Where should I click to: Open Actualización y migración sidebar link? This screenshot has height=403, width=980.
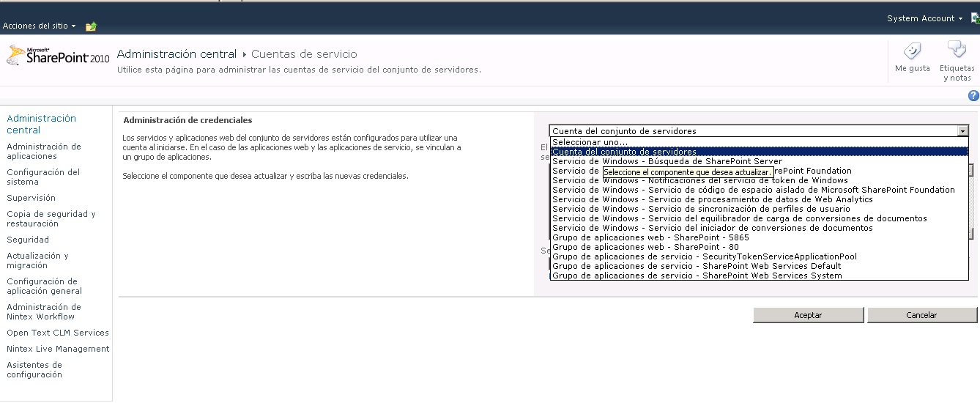[37, 261]
